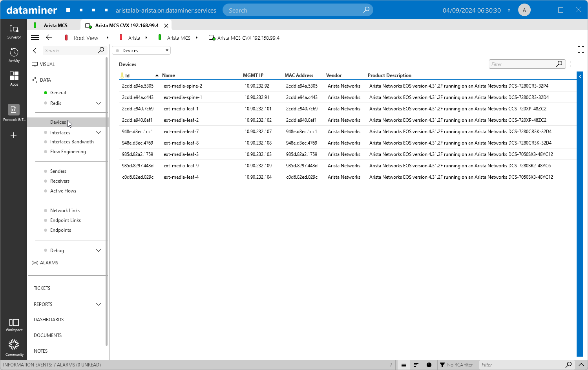Image resolution: width=588 pixels, height=370 pixels.
Task: Click the Root View breadcrumb link
Action: tap(86, 38)
